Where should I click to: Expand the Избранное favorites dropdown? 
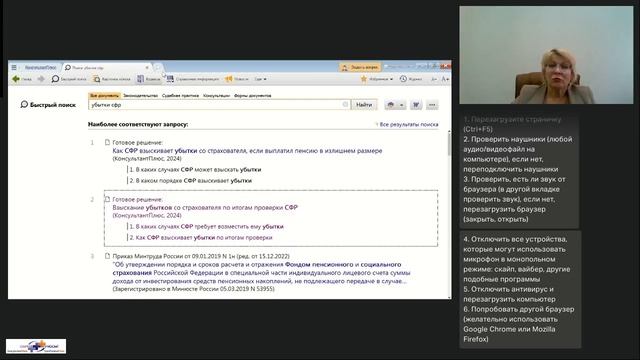click(x=377, y=79)
